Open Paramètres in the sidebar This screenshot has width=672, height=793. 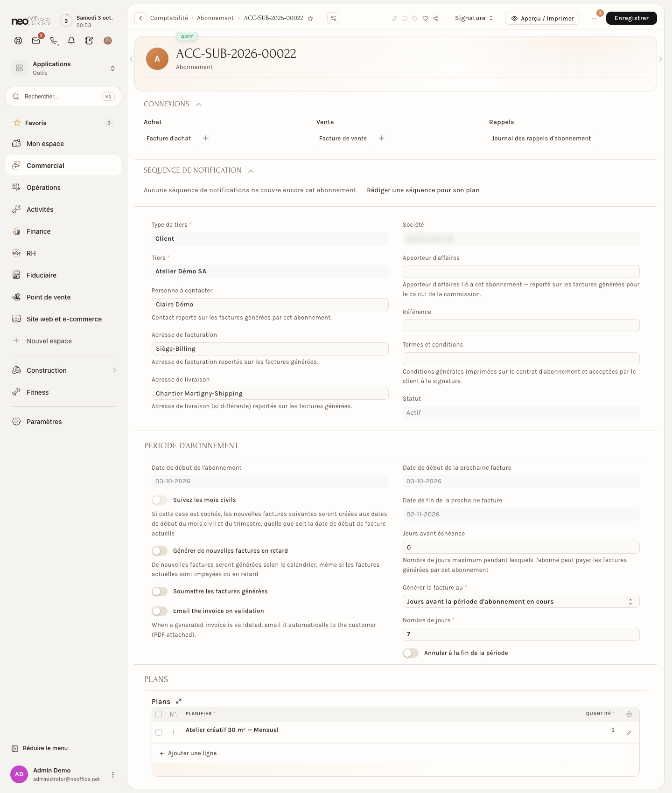pyautogui.click(x=63, y=422)
